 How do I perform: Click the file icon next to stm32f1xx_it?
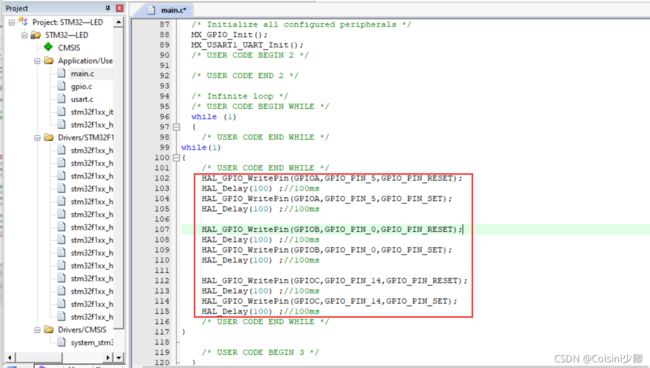coord(61,111)
